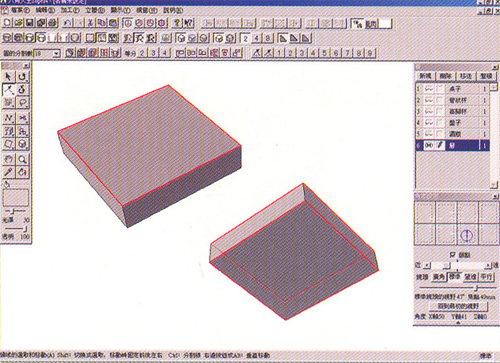Toggle visibility of layer row 1
Image resolution: width=500 pixels, height=363 pixels.
point(429,89)
